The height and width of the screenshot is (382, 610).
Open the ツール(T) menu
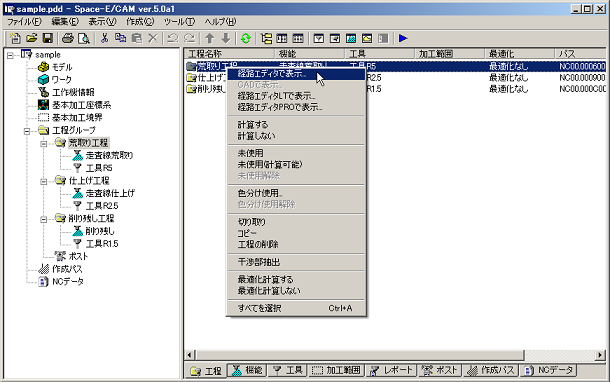tap(179, 22)
